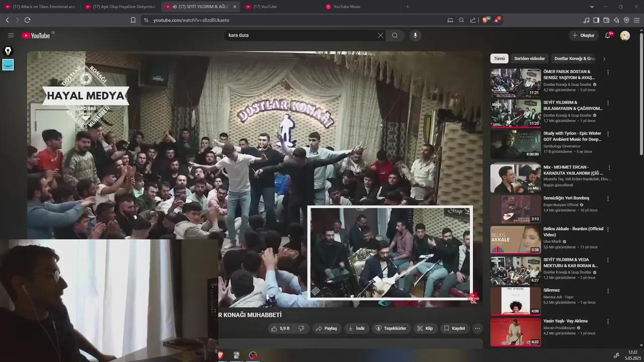Image resolution: width=644 pixels, height=362 pixels.
Task: Open site settings icon in address bar
Action: click(146, 20)
